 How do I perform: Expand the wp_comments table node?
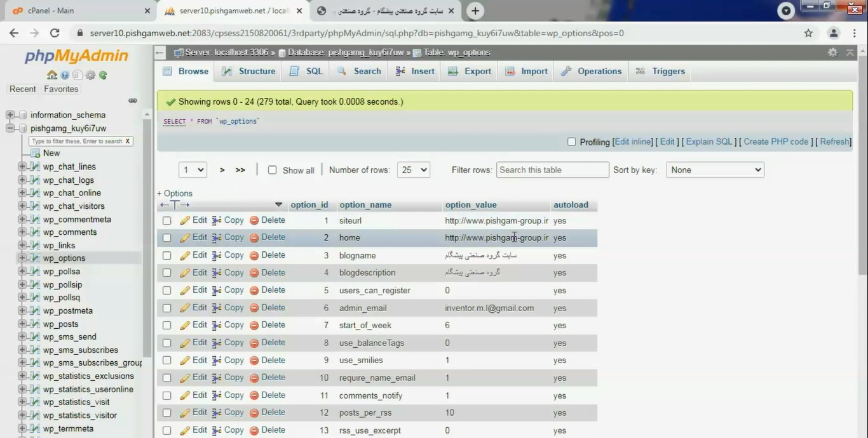(22, 232)
